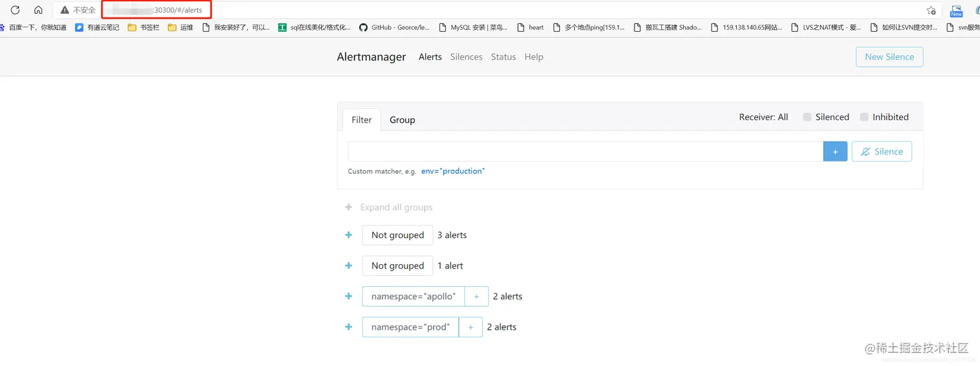Click Not grouped label with 3 alerts
Viewport: 980px width, 366px height.
point(397,235)
